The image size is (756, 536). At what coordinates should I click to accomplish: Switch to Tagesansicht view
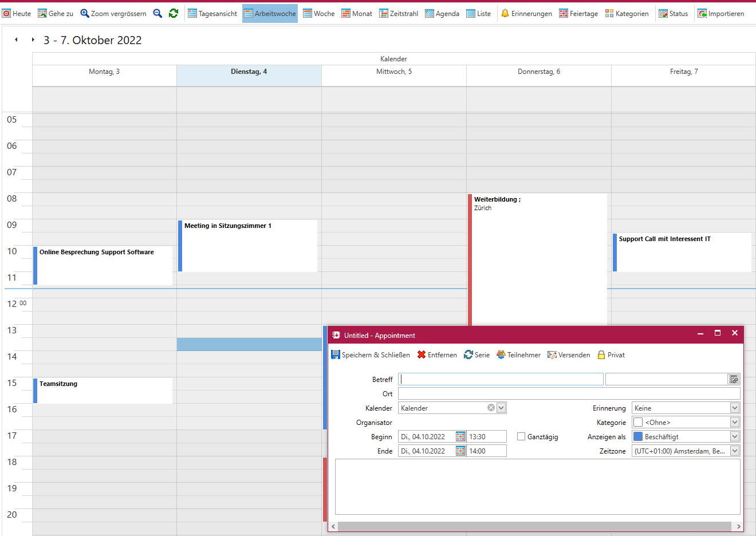[212, 13]
